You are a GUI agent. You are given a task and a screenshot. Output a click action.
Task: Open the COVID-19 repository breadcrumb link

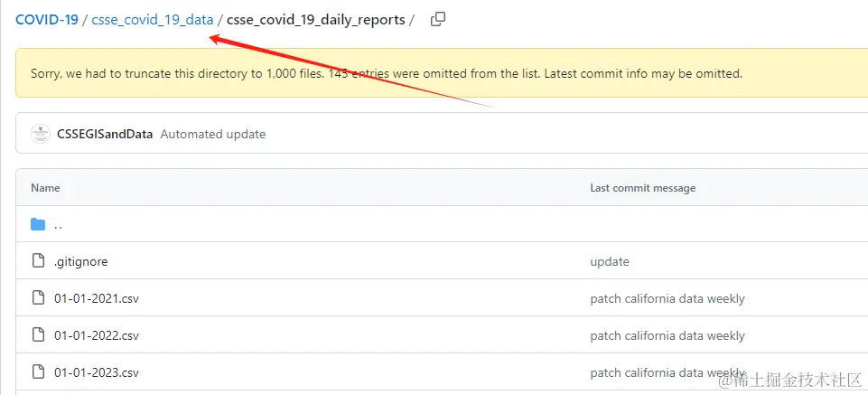coord(47,20)
